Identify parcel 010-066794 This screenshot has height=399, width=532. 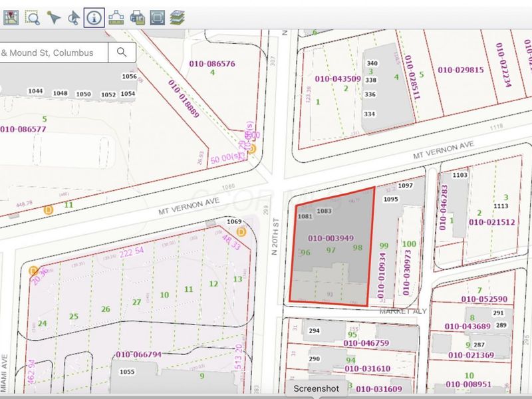pos(139,354)
